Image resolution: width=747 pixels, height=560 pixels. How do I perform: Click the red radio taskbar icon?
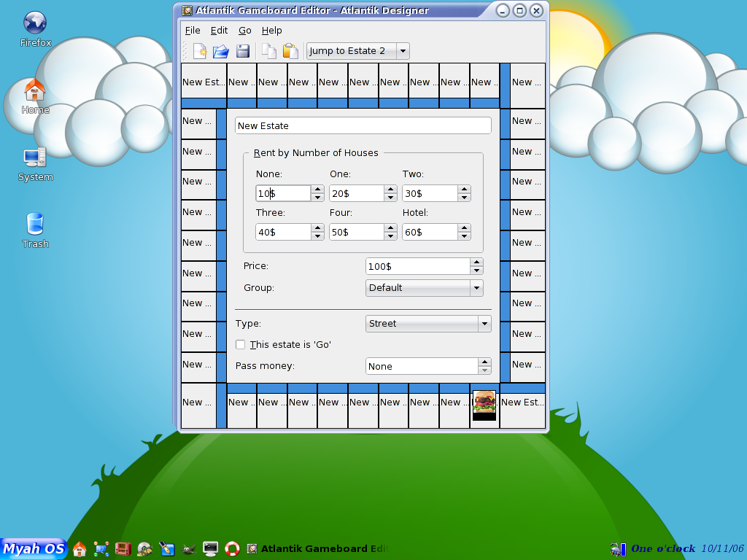pos(123,549)
